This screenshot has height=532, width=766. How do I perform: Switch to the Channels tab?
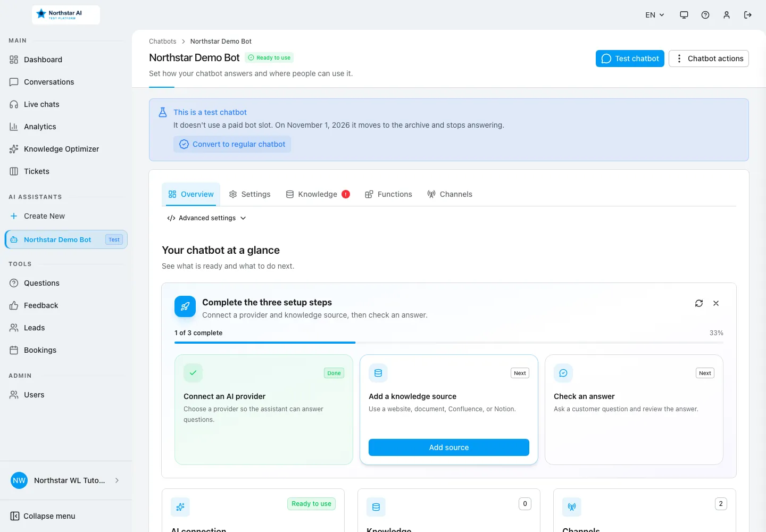pos(449,194)
